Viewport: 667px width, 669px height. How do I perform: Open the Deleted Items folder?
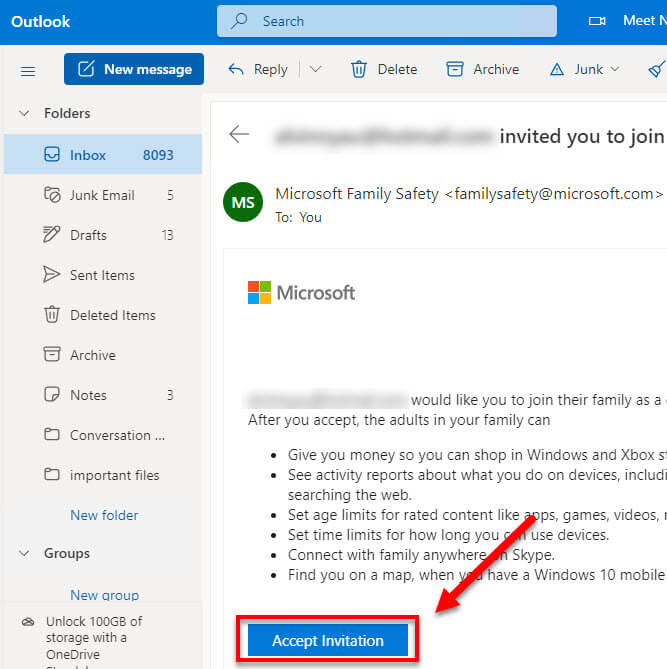[x=103, y=315]
